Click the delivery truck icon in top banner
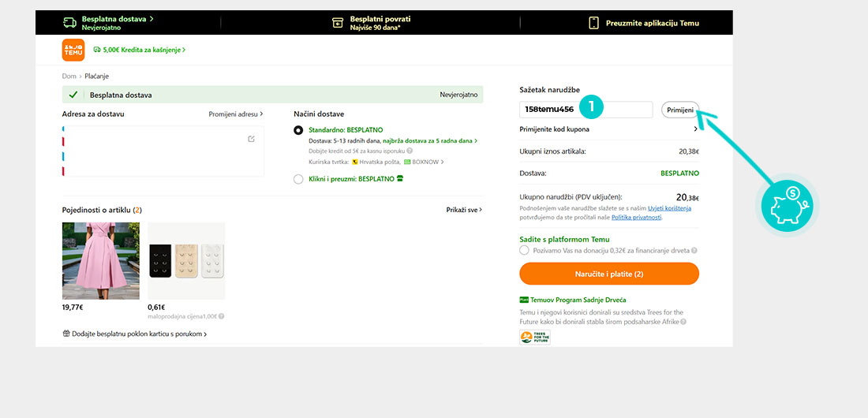Viewport: 868px width, 418px height. point(69,23)
